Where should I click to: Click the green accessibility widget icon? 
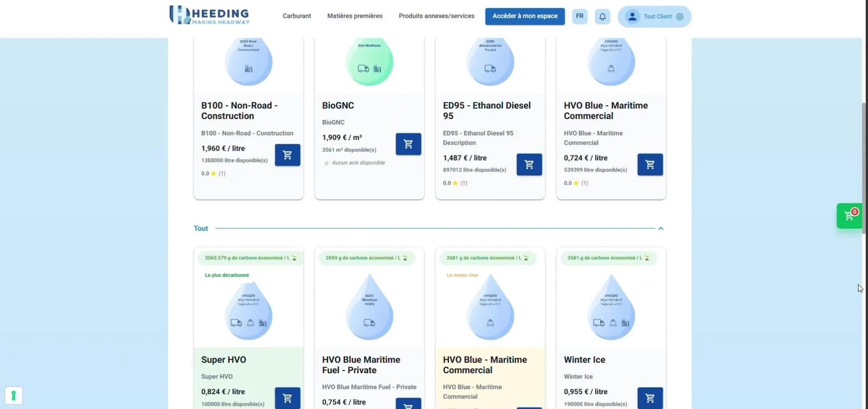point(14,395)
